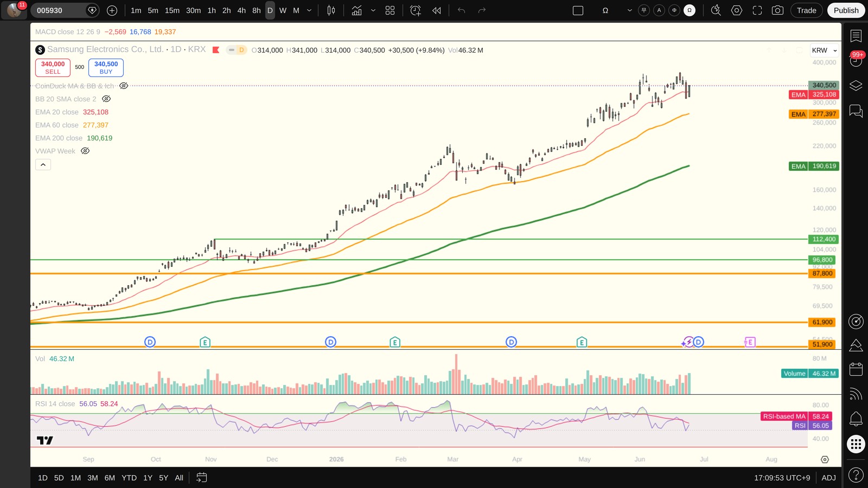Unhide the VWAP Week indicator
The height and width of the screenshot is (488, 868).
(x=85, y=151)
